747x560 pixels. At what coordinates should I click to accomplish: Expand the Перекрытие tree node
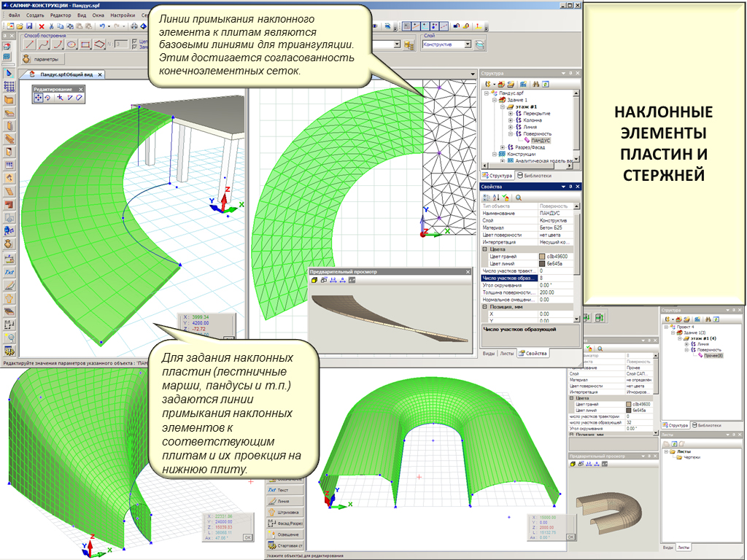tap(511, 114)
